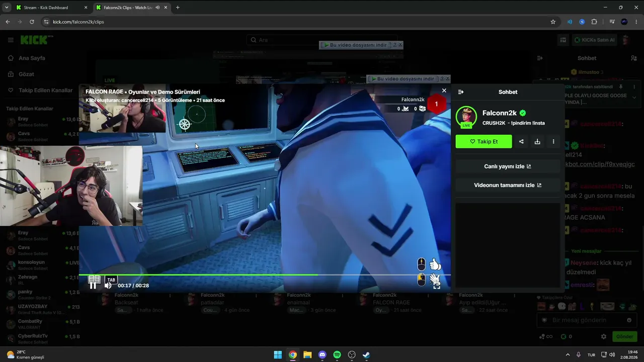Open the clip more options menu
The height and width of the screenshot is (362, 644).
pyautogui.click(x=553, y=142)
